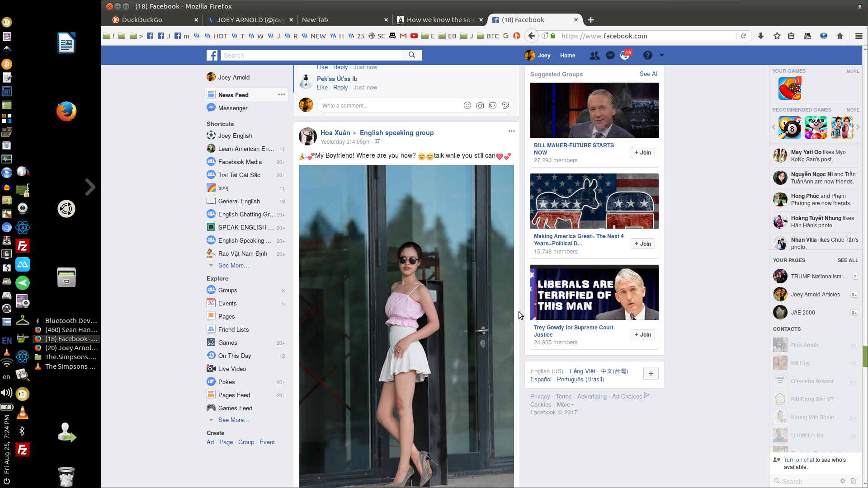Open News Feed options ellipsis
This screenshot has height=488, width=868.
282,94
